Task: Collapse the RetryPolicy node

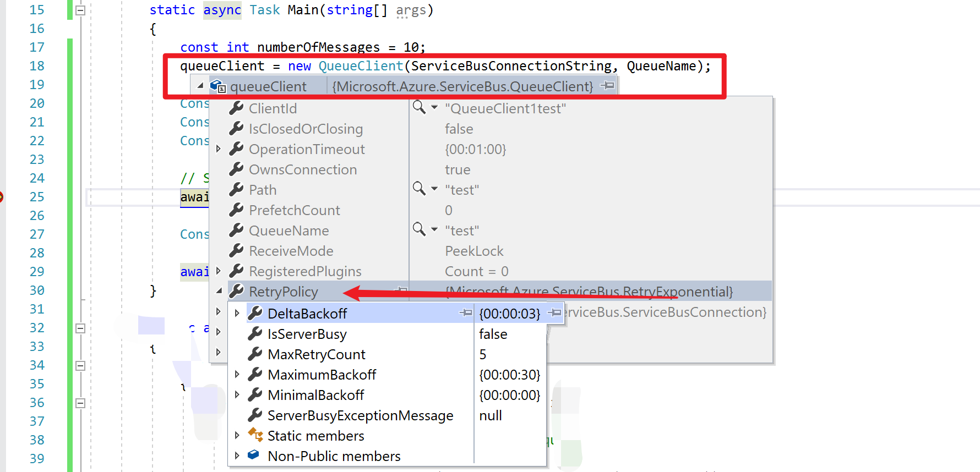Action: [219, 291]
